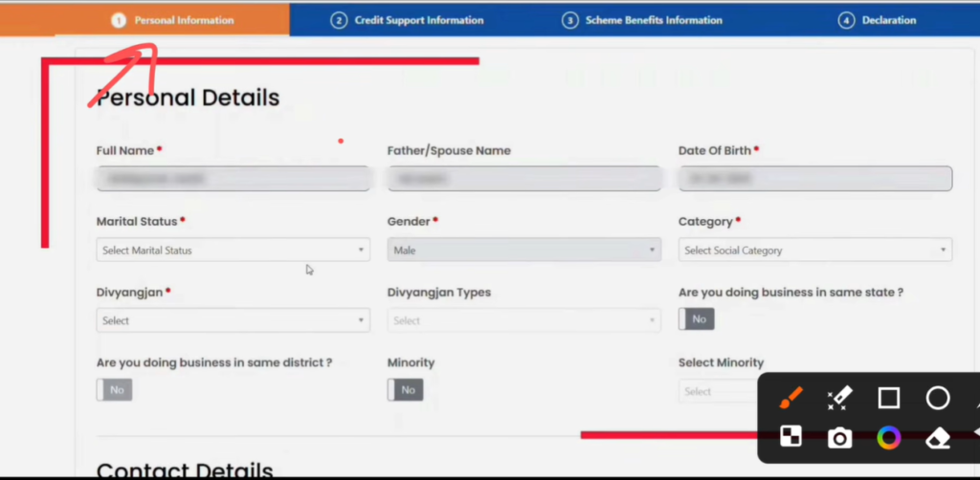Image resolution: width=980 pixels, height=480 pixels.
Task: Switch to Scheme Benefits Information step
Action: [x=642, y=20]
